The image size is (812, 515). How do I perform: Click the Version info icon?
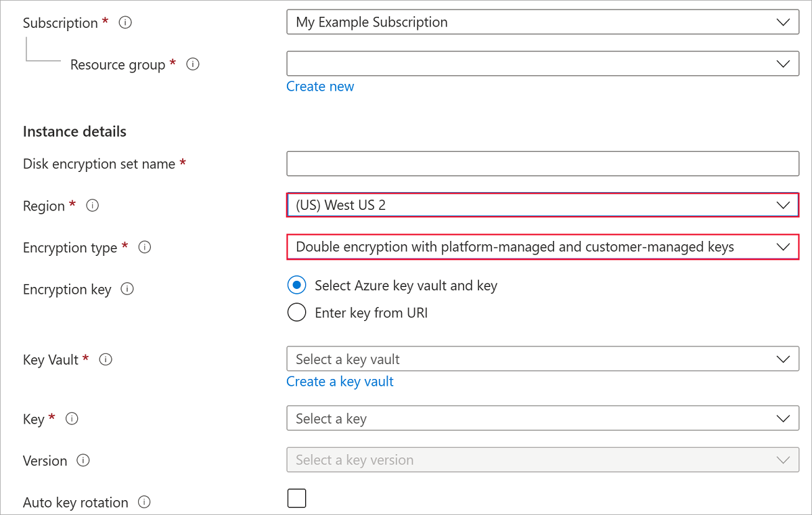(x=83, y=461)
